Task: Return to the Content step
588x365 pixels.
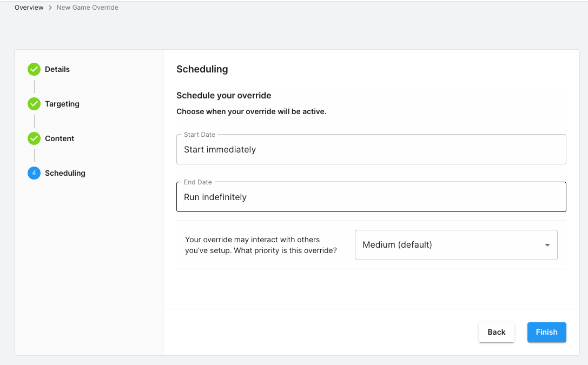Action: click(x=60, y=138)
